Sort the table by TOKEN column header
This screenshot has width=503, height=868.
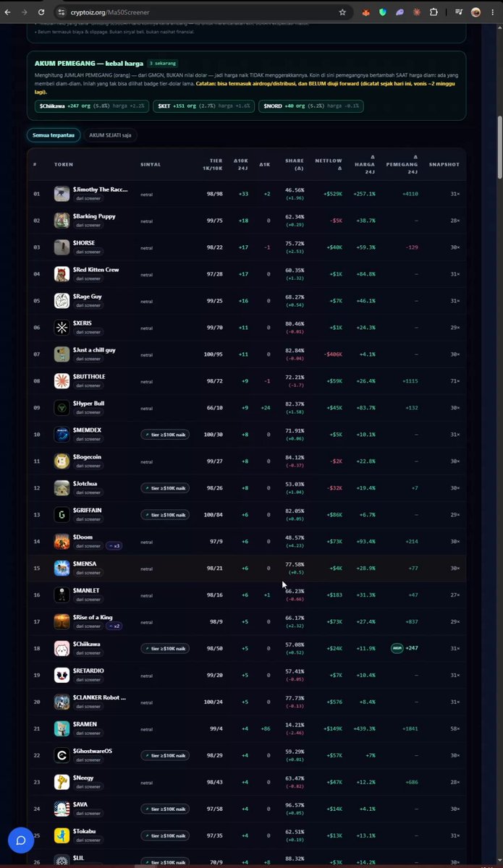click(64, 165)
